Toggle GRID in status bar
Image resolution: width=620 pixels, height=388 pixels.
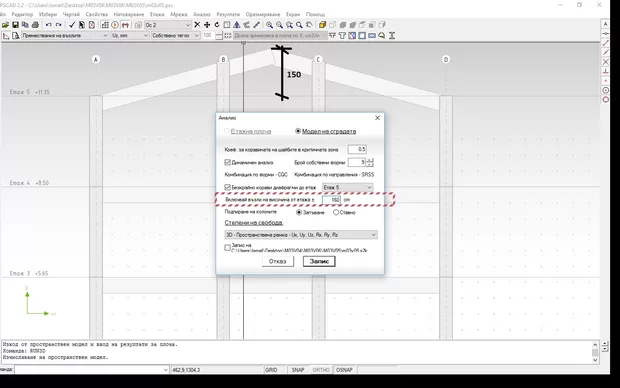tap(271, 370)
